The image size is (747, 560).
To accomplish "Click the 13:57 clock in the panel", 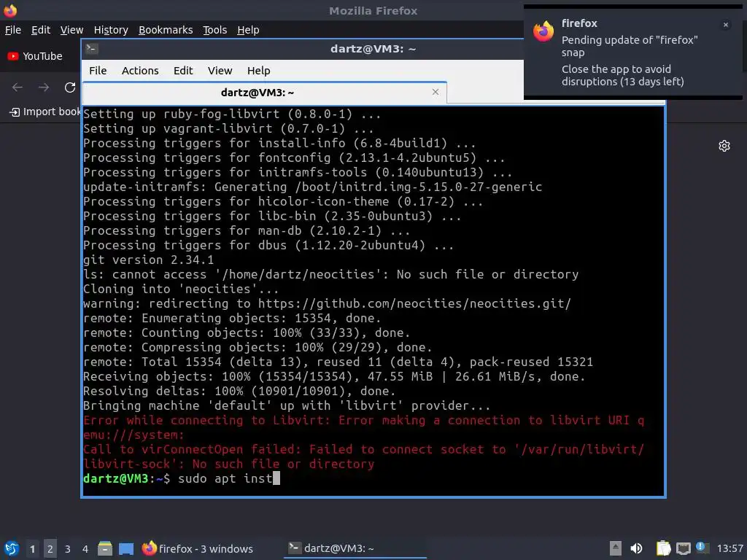I will click(x=729, y=548).
